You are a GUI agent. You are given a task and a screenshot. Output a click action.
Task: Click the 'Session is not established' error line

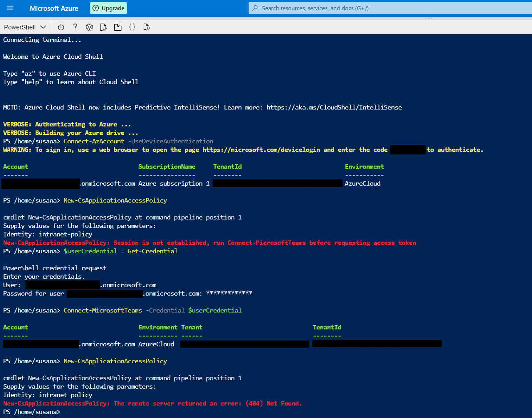210,243
